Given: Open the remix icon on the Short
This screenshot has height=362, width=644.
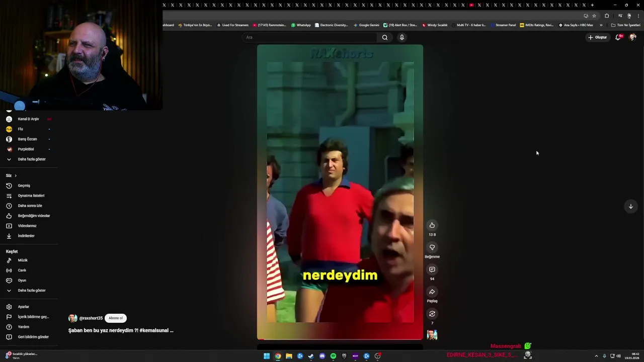Looking at the screenshot, I should (432, 314).
